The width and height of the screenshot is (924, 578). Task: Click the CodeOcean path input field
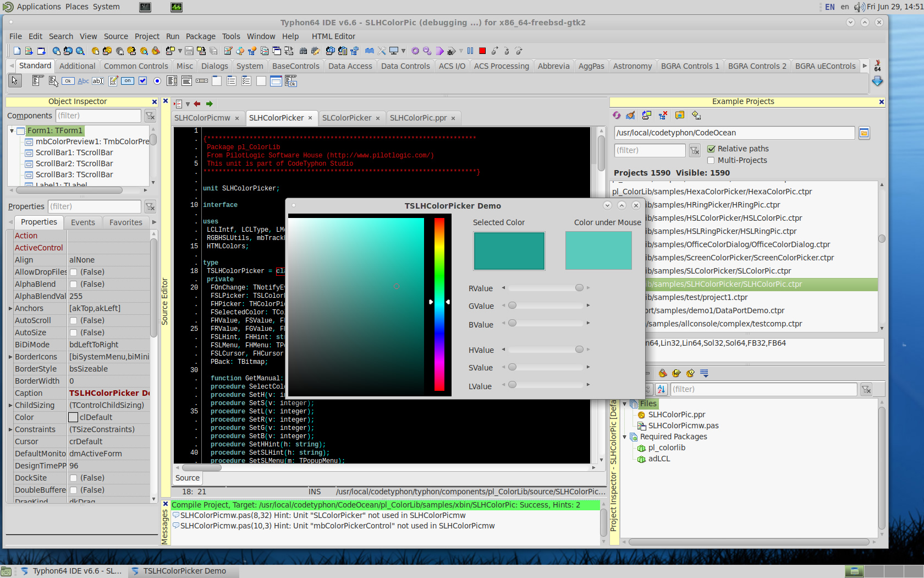[x=734, y=133]
